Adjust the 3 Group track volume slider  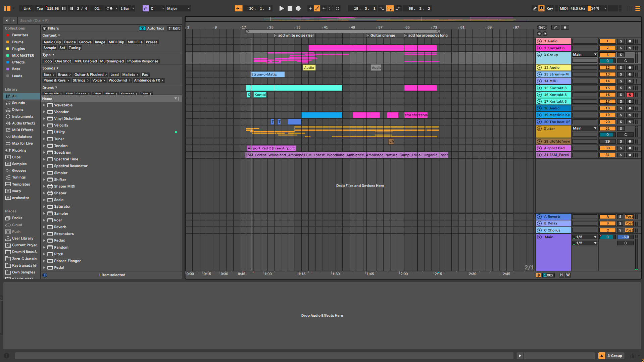tap(607, 61)
